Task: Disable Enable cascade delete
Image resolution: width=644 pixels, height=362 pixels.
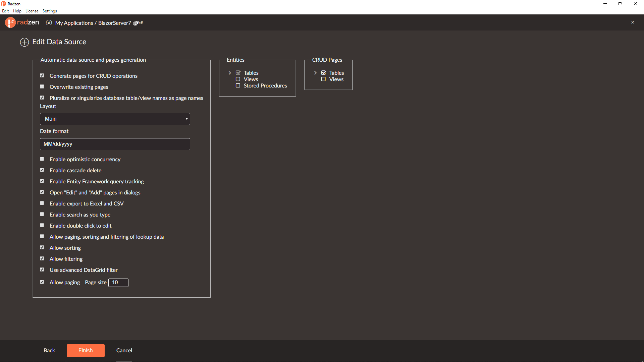Action: coord(42,170)
